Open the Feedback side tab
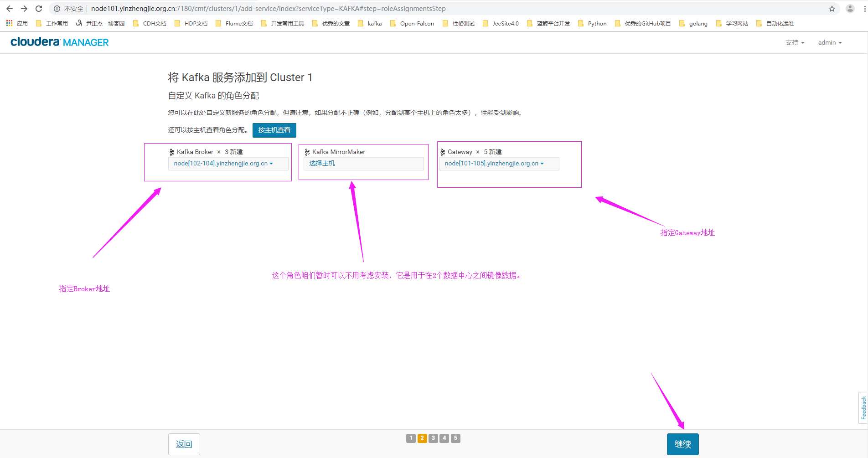The width and height of the screenshot is (868, 458). (x=863, y=407)
